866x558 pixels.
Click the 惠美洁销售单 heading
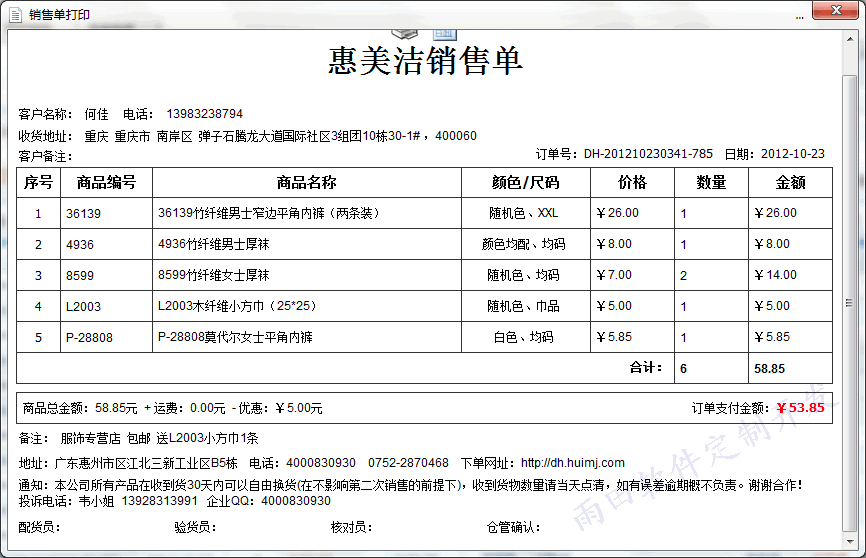tap(425, 61)
